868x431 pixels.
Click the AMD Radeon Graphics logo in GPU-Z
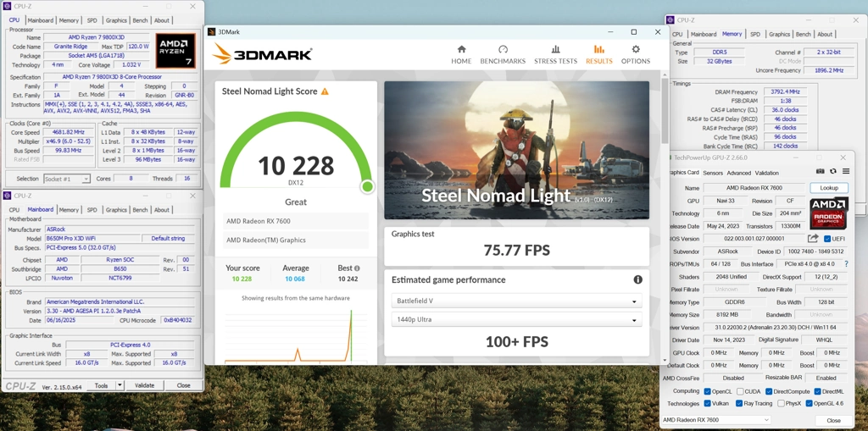coord(829,213)
